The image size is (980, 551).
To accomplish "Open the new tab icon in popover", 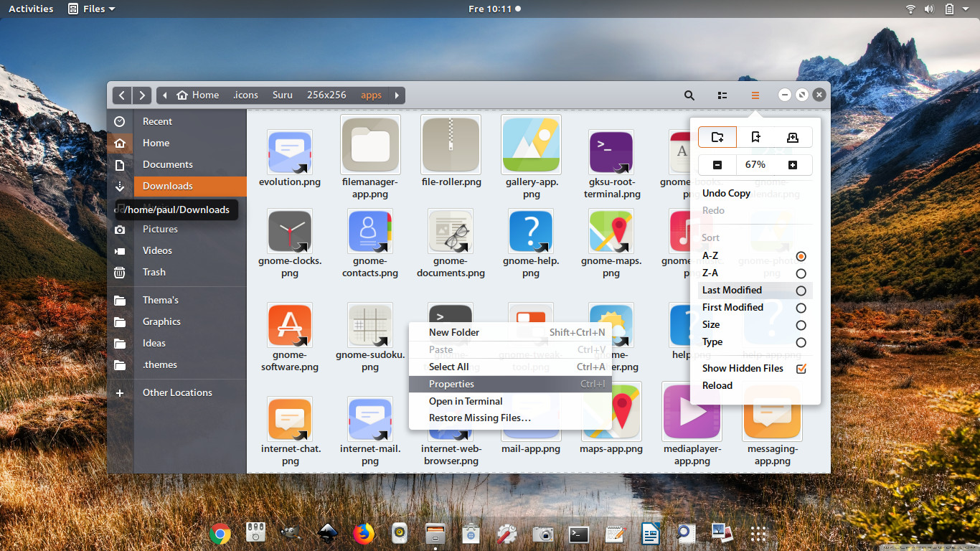I will click(793, 137).
